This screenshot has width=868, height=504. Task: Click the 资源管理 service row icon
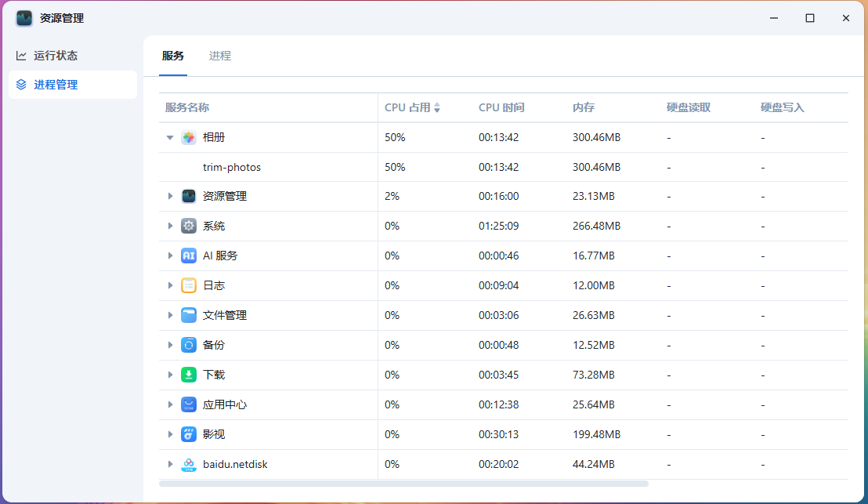[x=189, y=196]
